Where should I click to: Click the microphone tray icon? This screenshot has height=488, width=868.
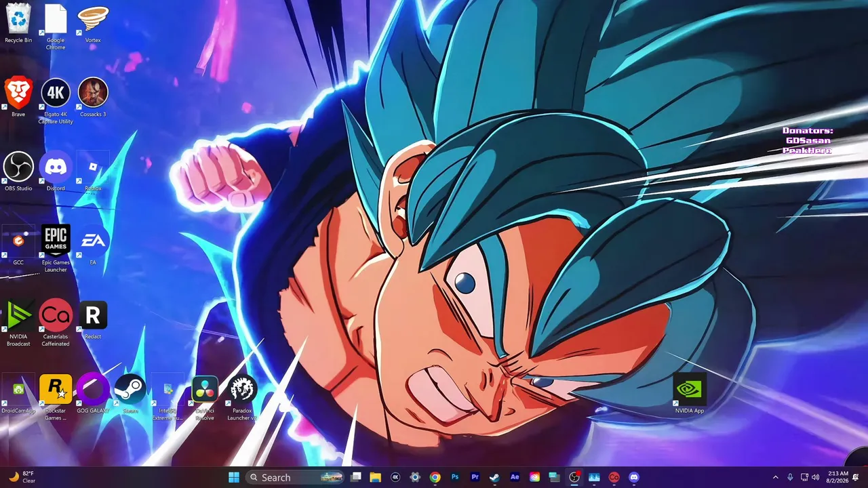tap(791, 477)
